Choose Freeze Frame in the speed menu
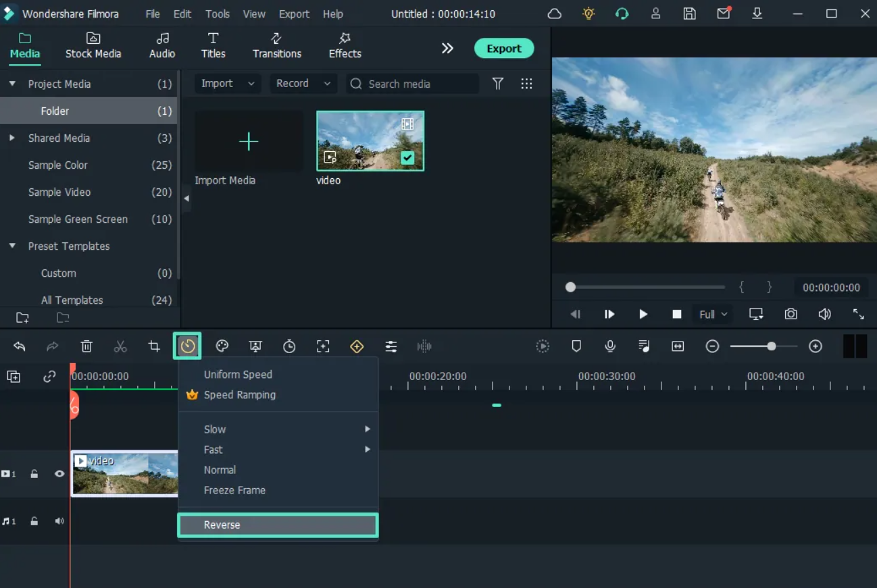 click(x=234, y=490)
